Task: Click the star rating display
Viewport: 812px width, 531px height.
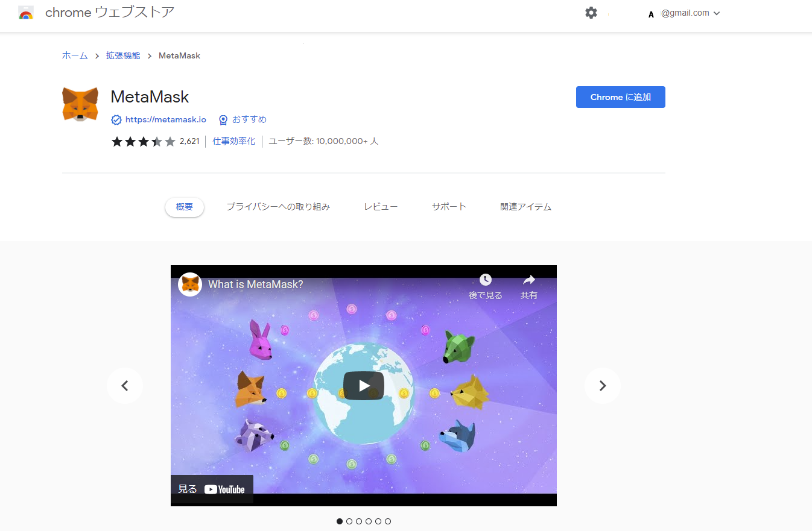Action: (143, 142)
